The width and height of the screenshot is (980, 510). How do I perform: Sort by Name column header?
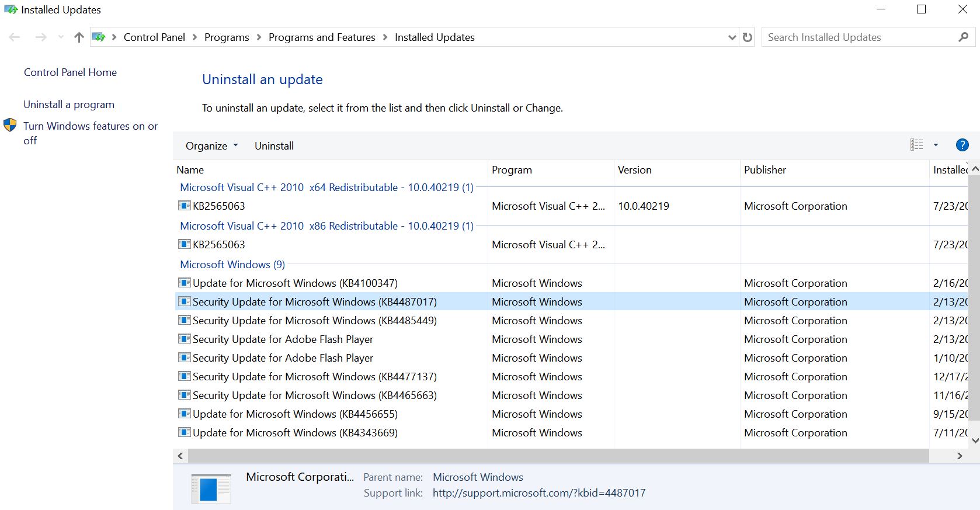click(331, 170)
